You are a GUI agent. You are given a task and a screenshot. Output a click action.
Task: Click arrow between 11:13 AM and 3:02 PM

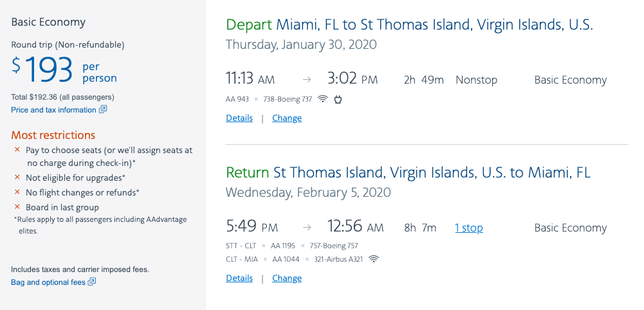[x=307, y=80]
